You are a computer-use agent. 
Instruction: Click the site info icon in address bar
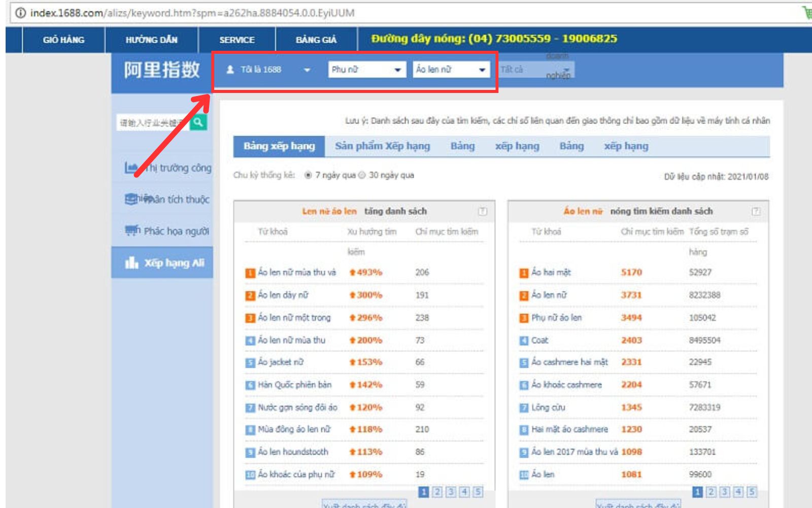coord(20,13)
